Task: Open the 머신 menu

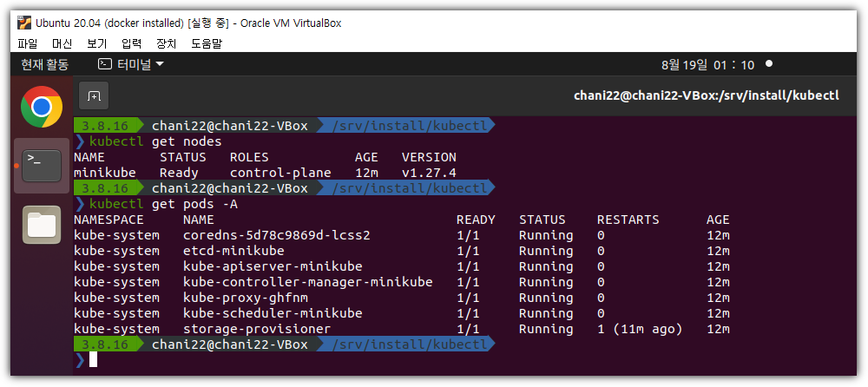Action: 62,43
